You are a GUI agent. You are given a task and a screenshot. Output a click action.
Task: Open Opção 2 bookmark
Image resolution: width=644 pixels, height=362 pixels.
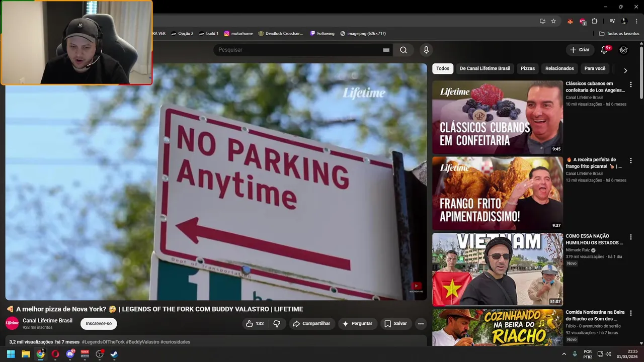coord(182,34)
